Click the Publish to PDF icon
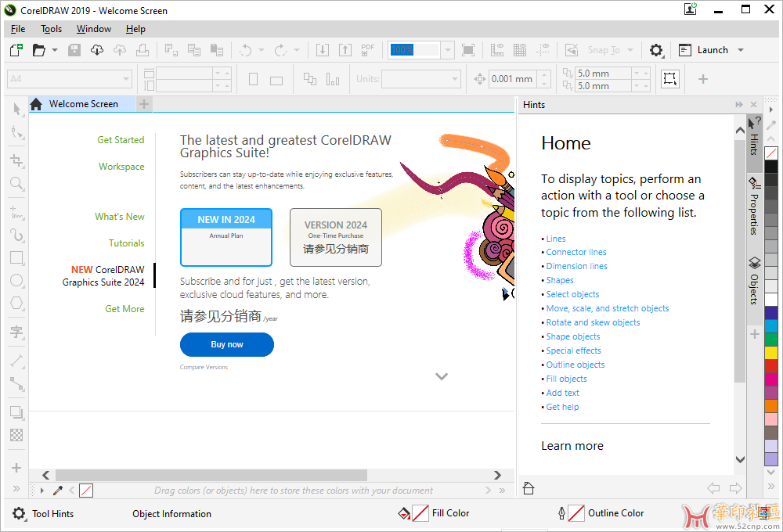The width and height of the screenshot is (783, 532). [x=367, y=50]
